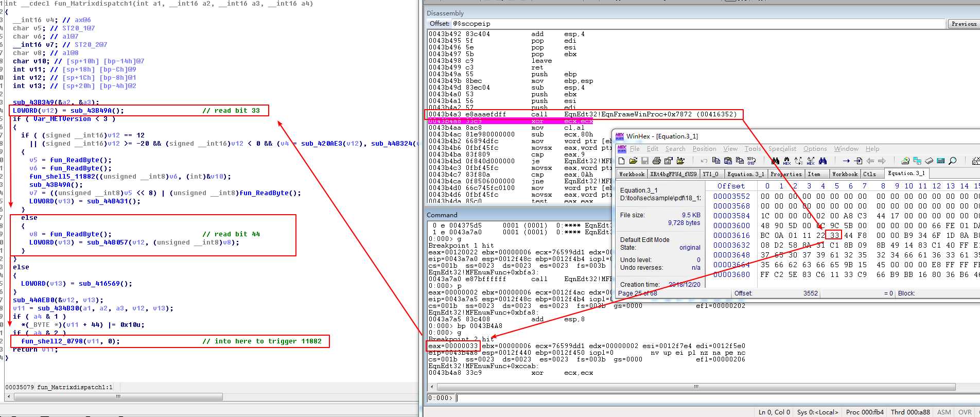
Task: Select the first Workbook tab in WinHex
Action: (632, 174)
